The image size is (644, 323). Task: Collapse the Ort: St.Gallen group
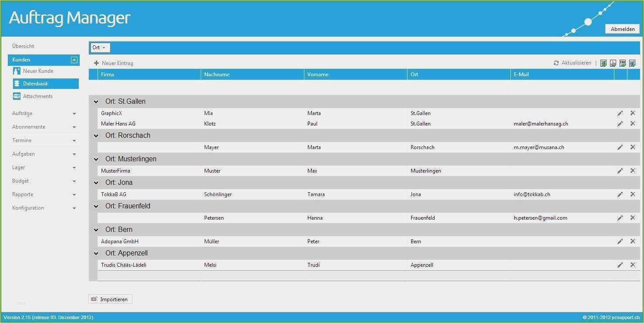point(96,102)
